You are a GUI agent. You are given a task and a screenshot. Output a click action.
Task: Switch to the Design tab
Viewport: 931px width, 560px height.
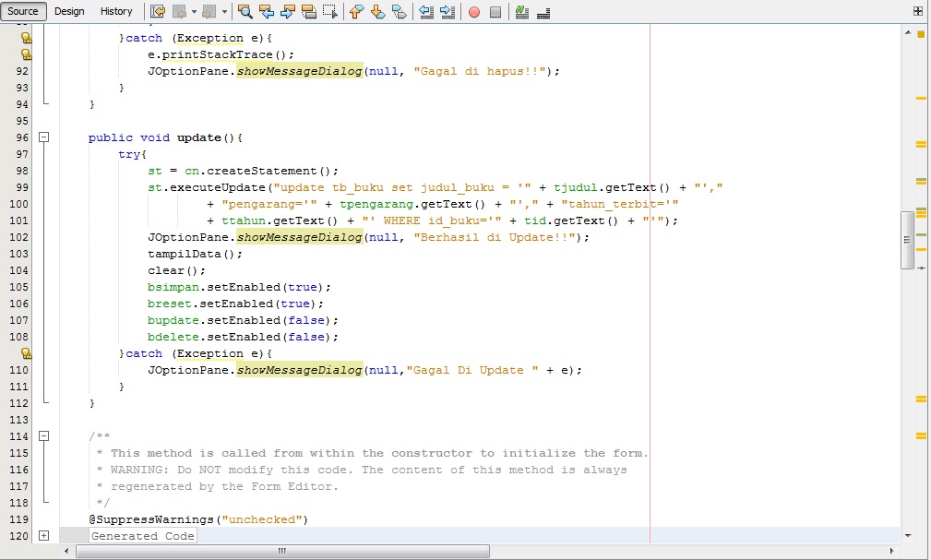pyautogui.click(x=69, y=11)
